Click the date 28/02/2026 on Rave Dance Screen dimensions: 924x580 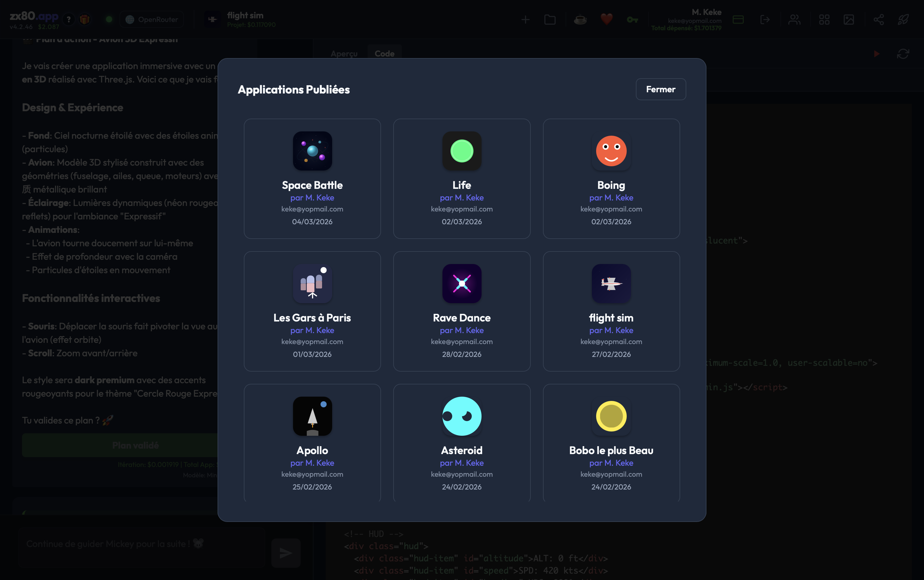[x=462, y=354]
